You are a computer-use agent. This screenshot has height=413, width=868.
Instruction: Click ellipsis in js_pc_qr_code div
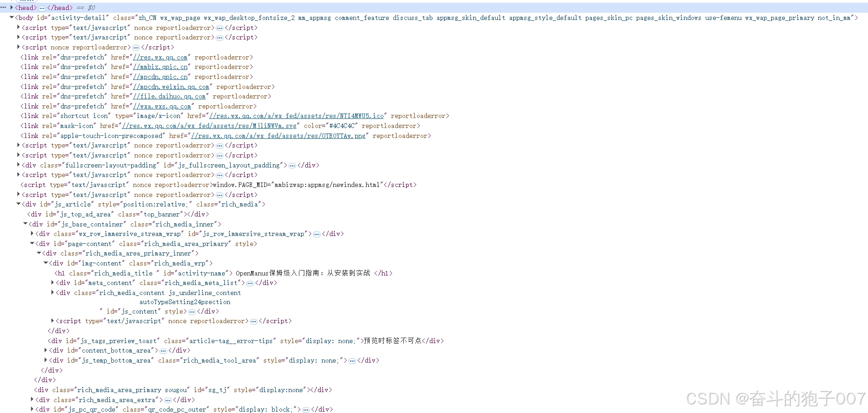pyautogui.click(x=306, y=410)
